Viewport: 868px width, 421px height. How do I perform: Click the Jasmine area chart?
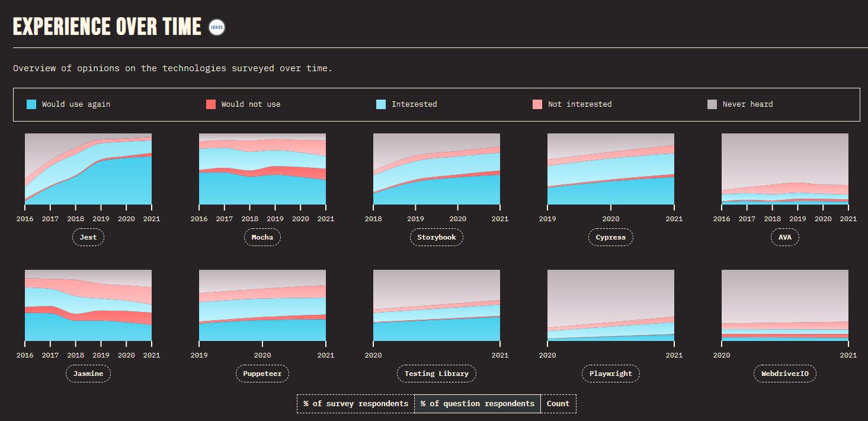point(88,305)
